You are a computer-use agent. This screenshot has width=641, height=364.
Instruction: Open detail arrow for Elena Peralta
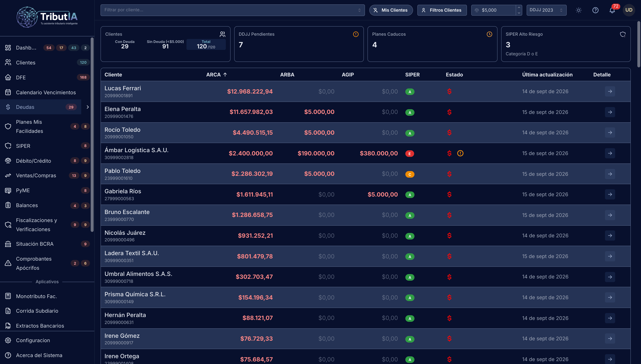(610, 112)
